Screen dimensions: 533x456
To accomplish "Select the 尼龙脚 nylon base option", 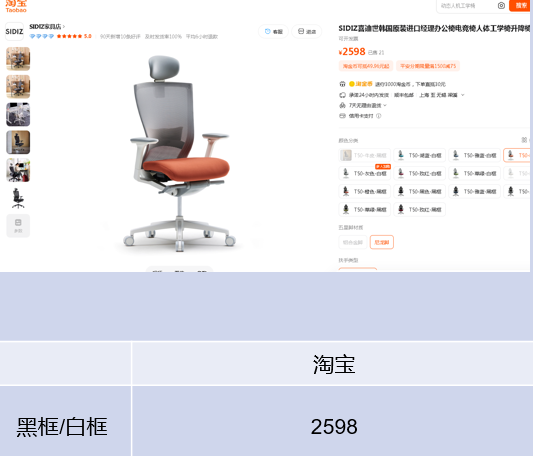I will click(x=382, y=242).
